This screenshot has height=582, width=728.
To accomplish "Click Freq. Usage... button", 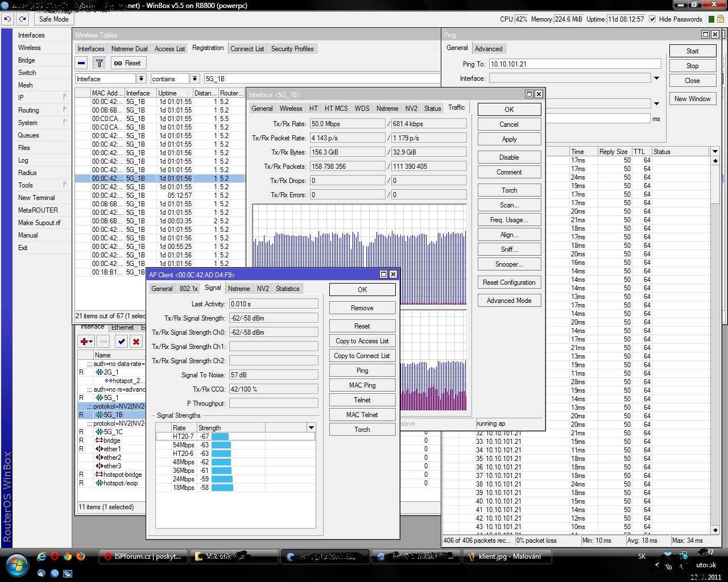I will [x=509, y=220].
